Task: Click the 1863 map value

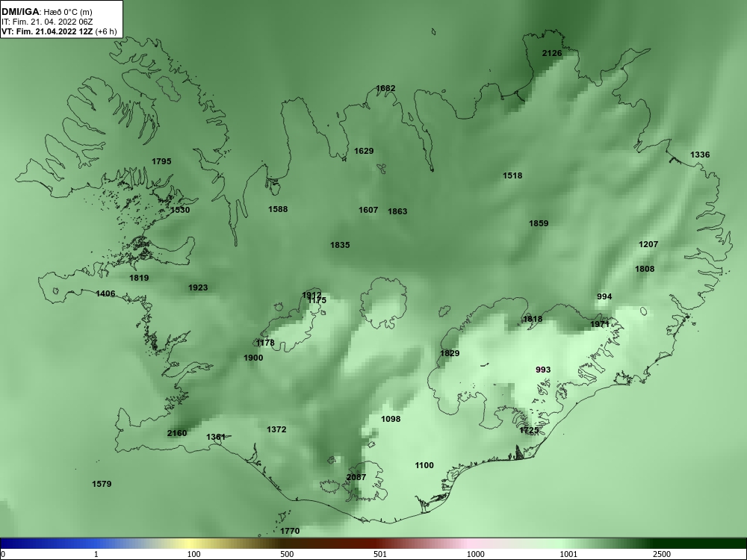Action: pos(397,211)
